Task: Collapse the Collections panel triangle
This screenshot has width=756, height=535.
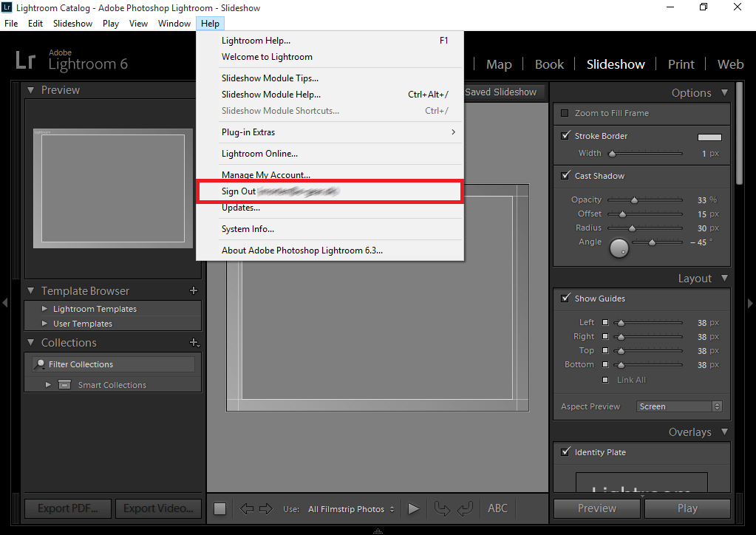Action: click(31, 342)
